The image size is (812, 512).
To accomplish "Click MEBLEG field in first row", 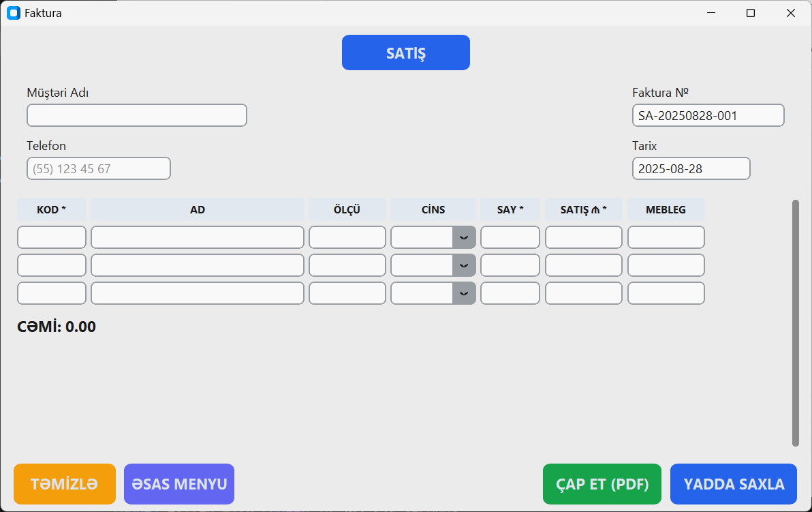I will [666, 237].
